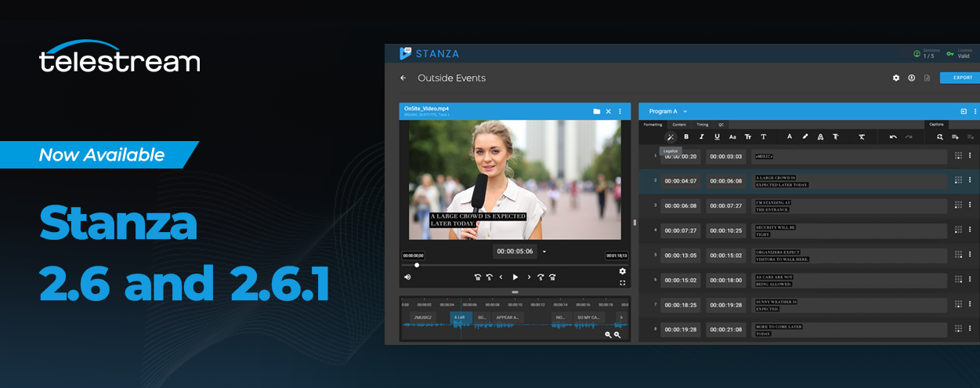This screenshot has height=388, width=980.
Task: Underline the selected caption text
Action: click(717, 137)
